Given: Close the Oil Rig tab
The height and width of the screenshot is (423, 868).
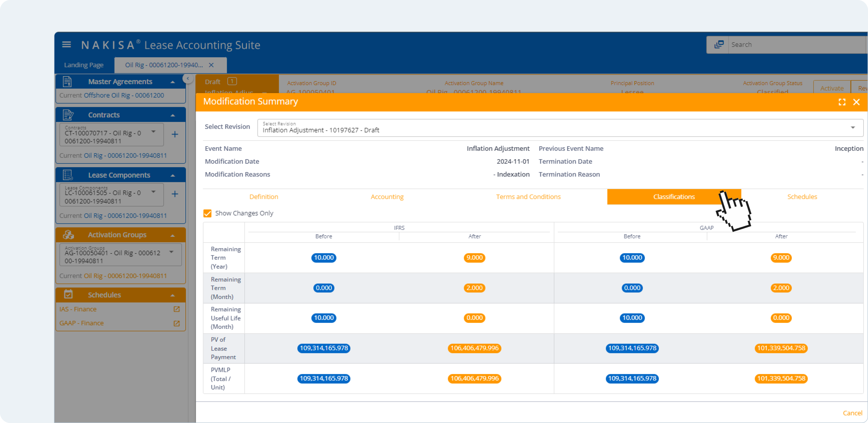Looking at the screenshot, I should click(211, 65).
